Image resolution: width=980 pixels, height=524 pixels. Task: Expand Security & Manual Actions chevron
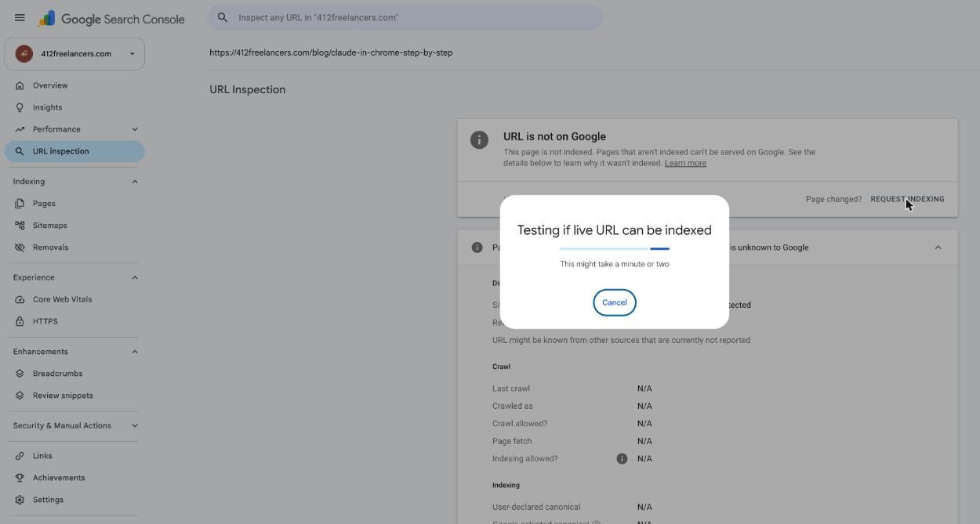pos(135,426)
